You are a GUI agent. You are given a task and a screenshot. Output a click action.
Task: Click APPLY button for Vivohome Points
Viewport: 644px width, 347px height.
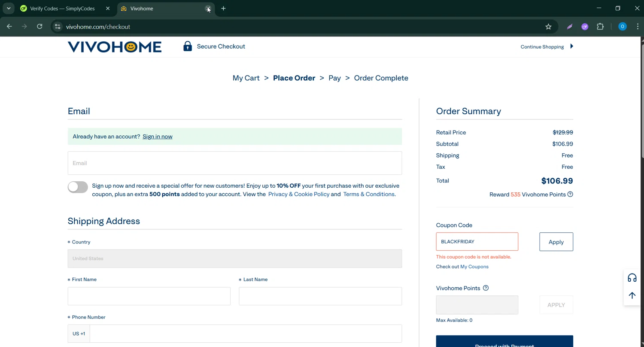(x=556, y=305)
